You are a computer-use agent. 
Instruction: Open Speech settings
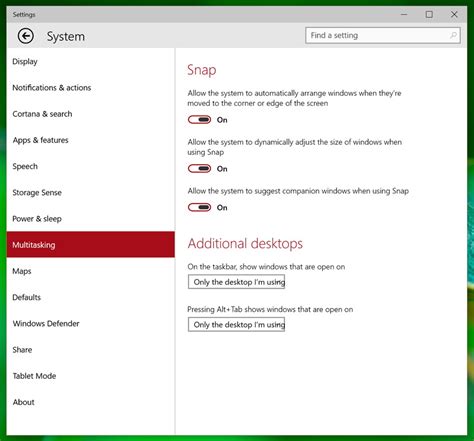coord(90,166)
